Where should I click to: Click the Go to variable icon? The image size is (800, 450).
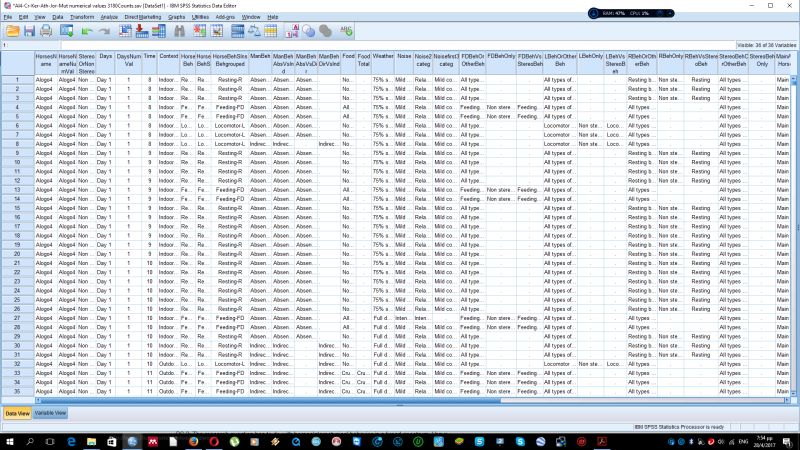point(142,31)
